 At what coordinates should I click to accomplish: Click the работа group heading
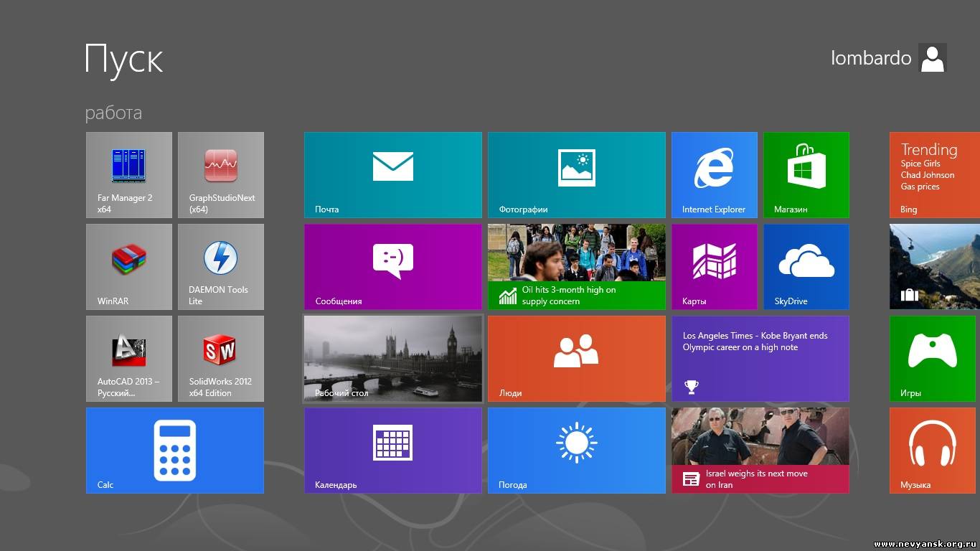coord(113,113)
